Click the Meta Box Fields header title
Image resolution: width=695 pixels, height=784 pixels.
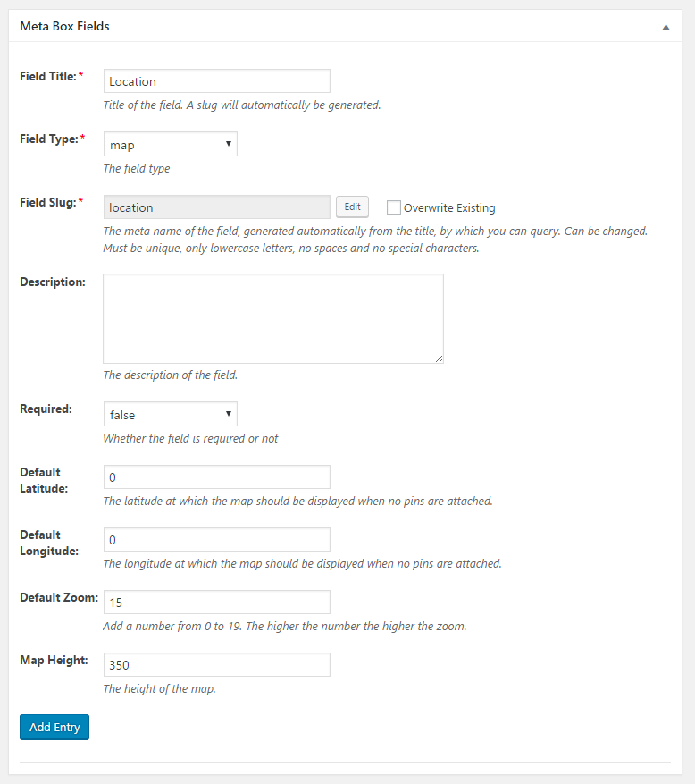pyautogui.click(x=64, y=26)
